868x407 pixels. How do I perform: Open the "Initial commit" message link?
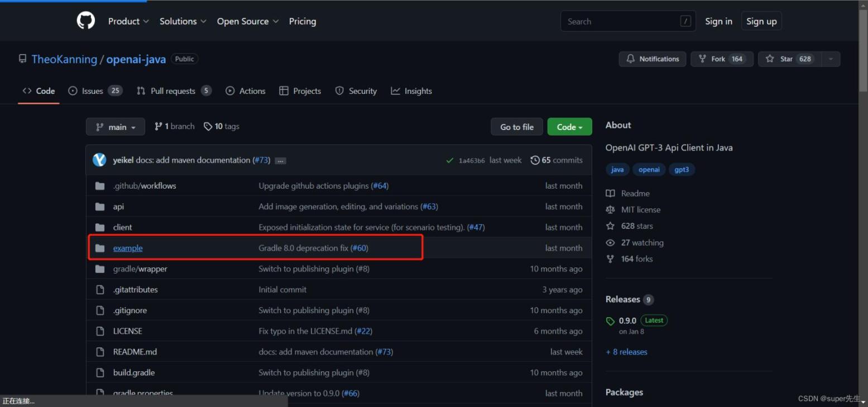point(282,289)
